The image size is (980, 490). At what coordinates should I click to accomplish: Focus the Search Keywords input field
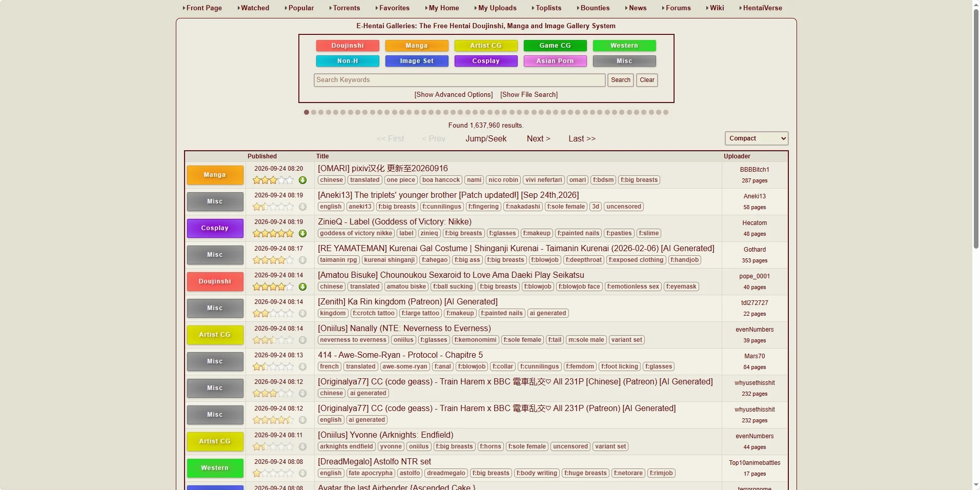click(x=460, y=80)
